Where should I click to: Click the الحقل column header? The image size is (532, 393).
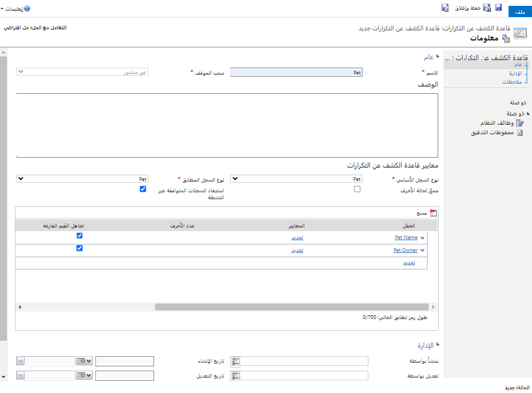408,226
